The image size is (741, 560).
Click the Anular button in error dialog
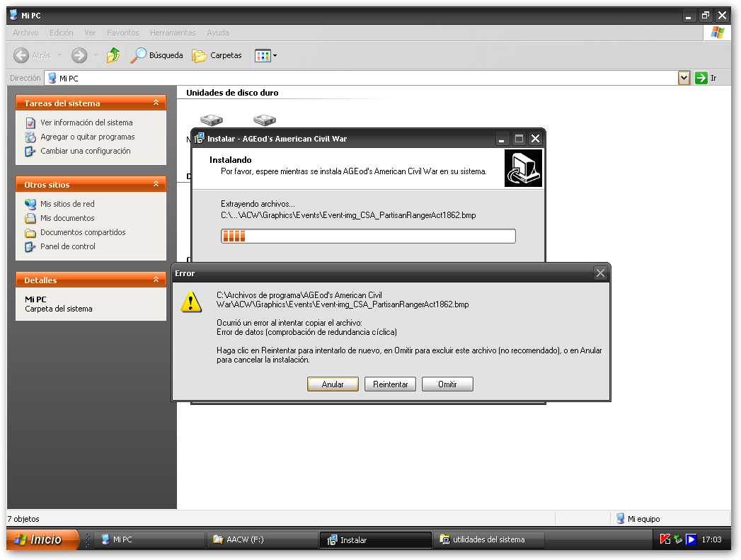click(x=333, y=384)
